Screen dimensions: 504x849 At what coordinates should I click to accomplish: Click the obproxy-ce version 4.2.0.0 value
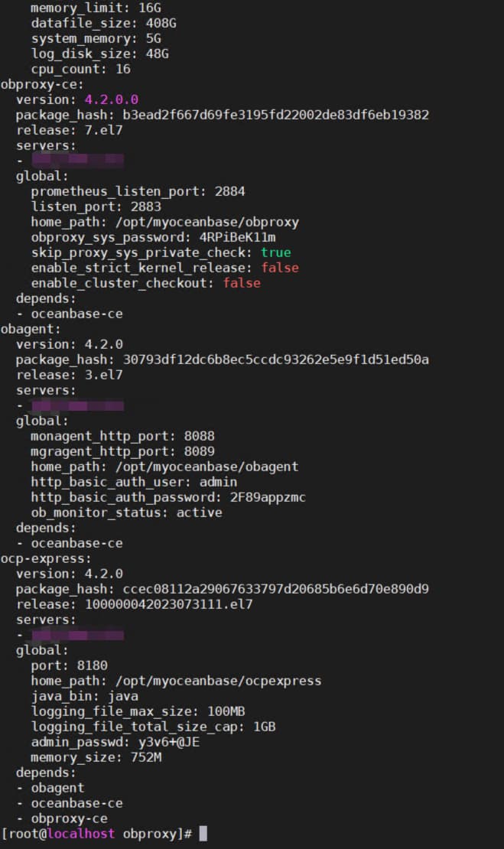[112, 99]
